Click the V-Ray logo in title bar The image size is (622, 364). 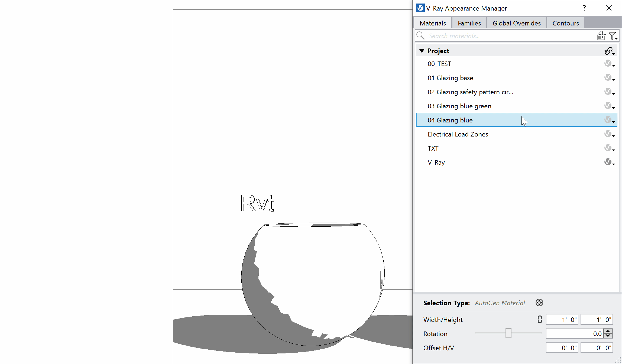(x=420, y=8)
